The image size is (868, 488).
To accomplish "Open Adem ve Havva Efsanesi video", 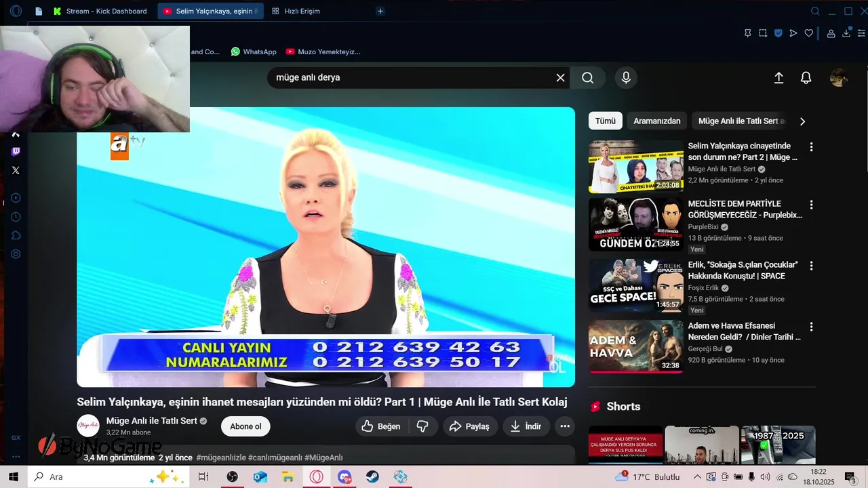I will [636, 346].
